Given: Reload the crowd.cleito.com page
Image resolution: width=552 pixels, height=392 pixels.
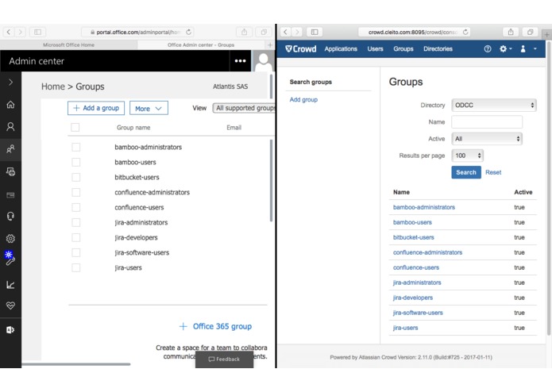Looking at the screenshot, I should coord(465,32).
